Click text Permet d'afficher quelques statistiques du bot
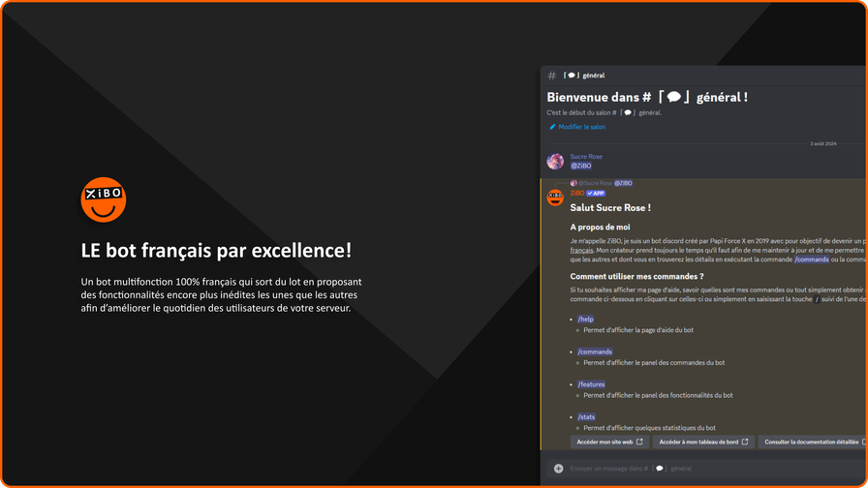The height and width of the screenshot is (488, 868). [649, 428]
